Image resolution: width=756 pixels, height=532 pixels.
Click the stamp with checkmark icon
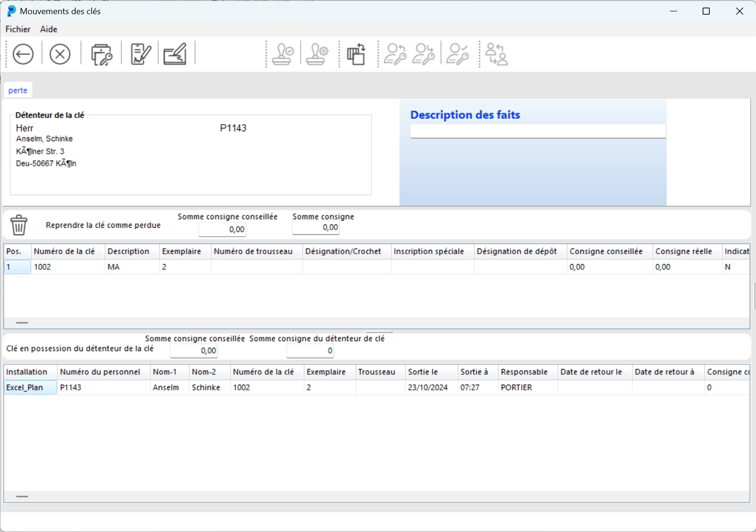point(283,54)
